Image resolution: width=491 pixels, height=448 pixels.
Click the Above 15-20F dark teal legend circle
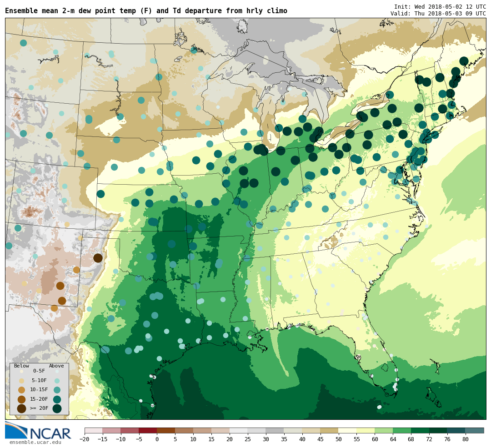(57, 399)
